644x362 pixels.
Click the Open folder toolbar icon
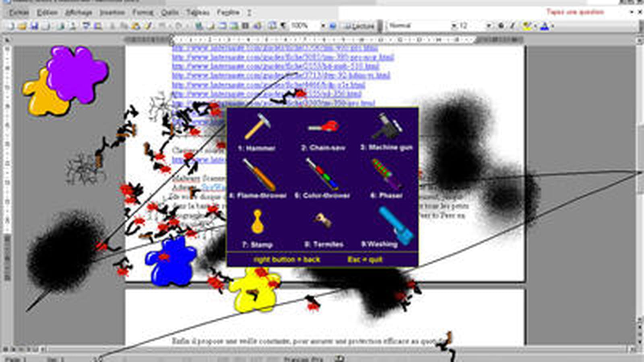(x=22, y=26)
